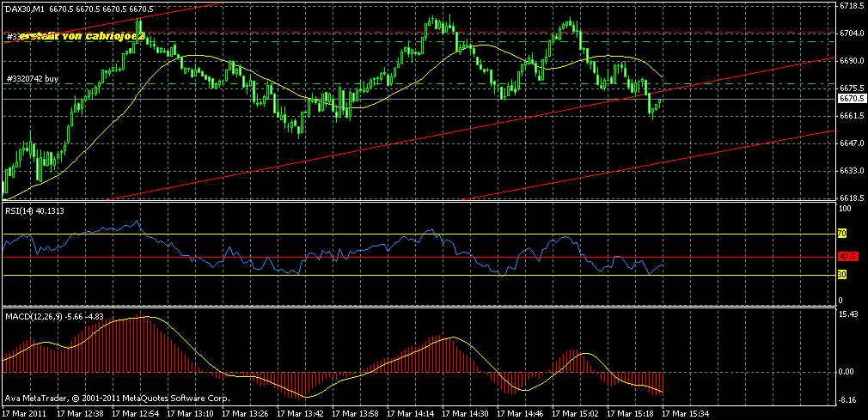Click the 17 Mar 14:14 time label
The height and width of the screenshot is (420, 868).
pos(410,413)
